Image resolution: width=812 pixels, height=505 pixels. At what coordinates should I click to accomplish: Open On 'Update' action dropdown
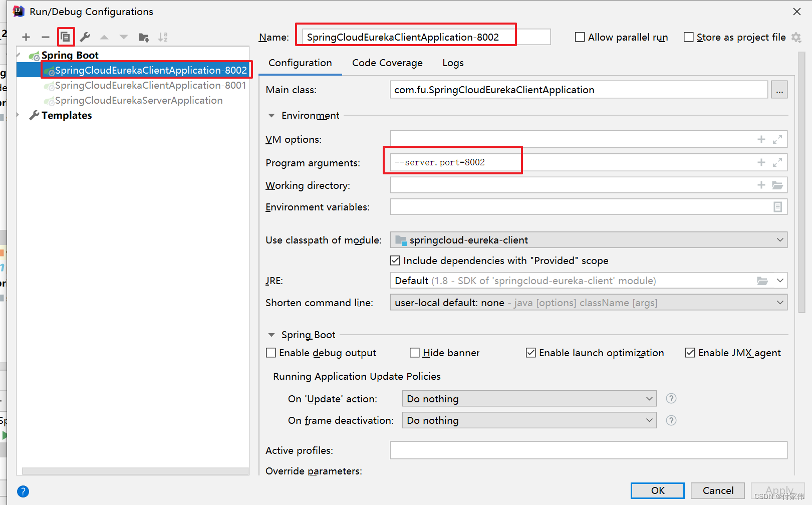(529, 399)
